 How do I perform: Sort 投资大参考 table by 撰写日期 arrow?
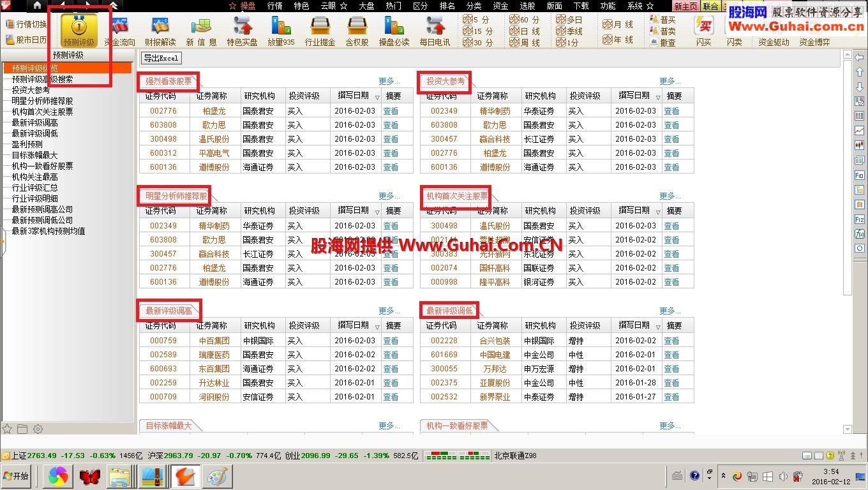658,97
